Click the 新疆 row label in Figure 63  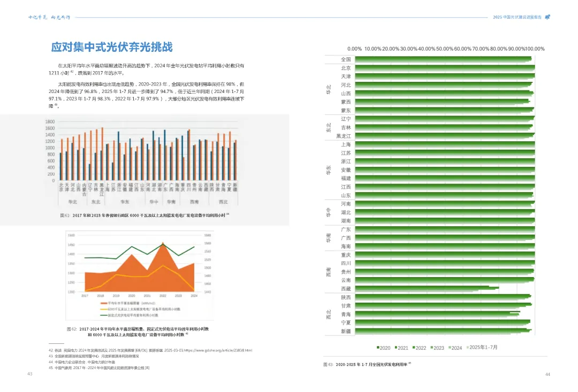click(346, 331)
